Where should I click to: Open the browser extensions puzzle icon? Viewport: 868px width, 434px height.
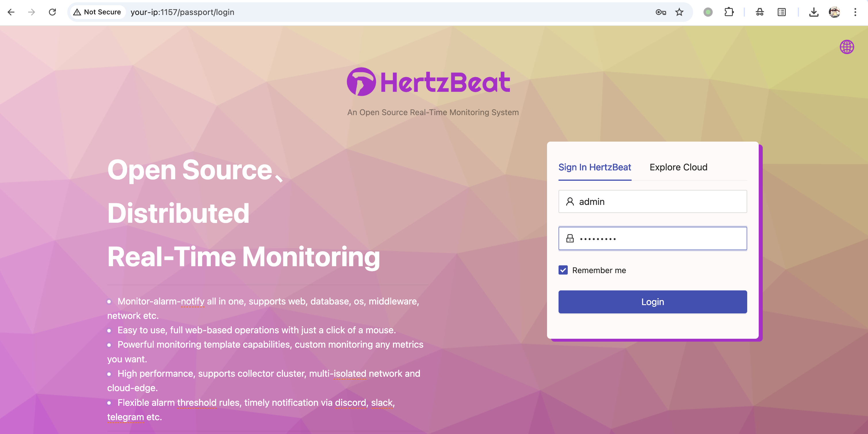click(729, 12)
